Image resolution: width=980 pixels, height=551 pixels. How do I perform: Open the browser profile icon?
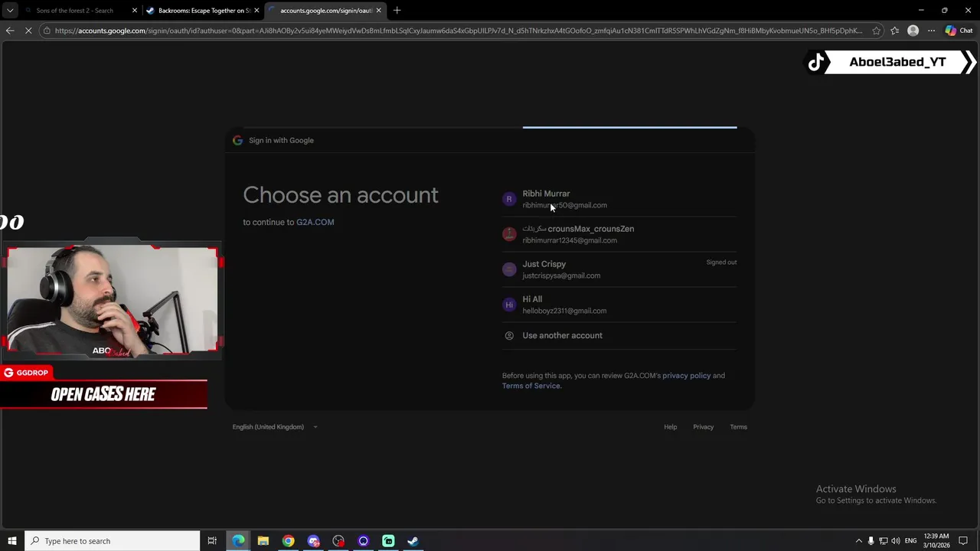pos(913,31)
